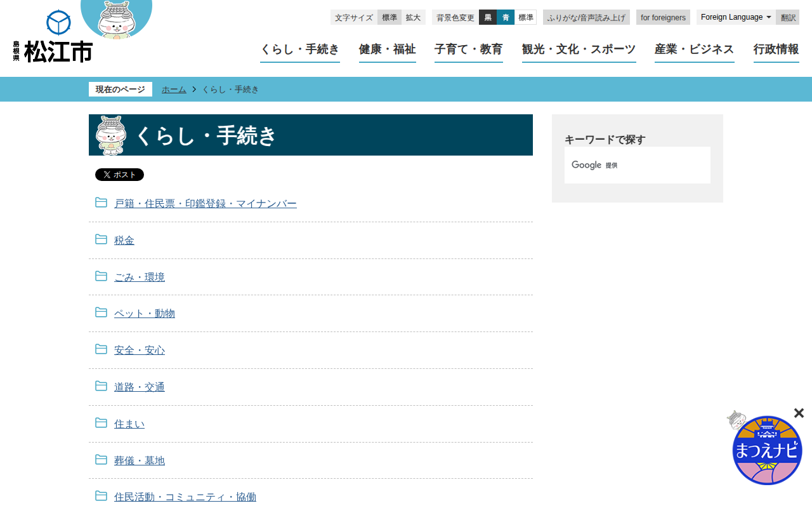812x508 pixels.
Task: Switch background color to 黒
Action: pyautogui.click(x=488, y=17)
